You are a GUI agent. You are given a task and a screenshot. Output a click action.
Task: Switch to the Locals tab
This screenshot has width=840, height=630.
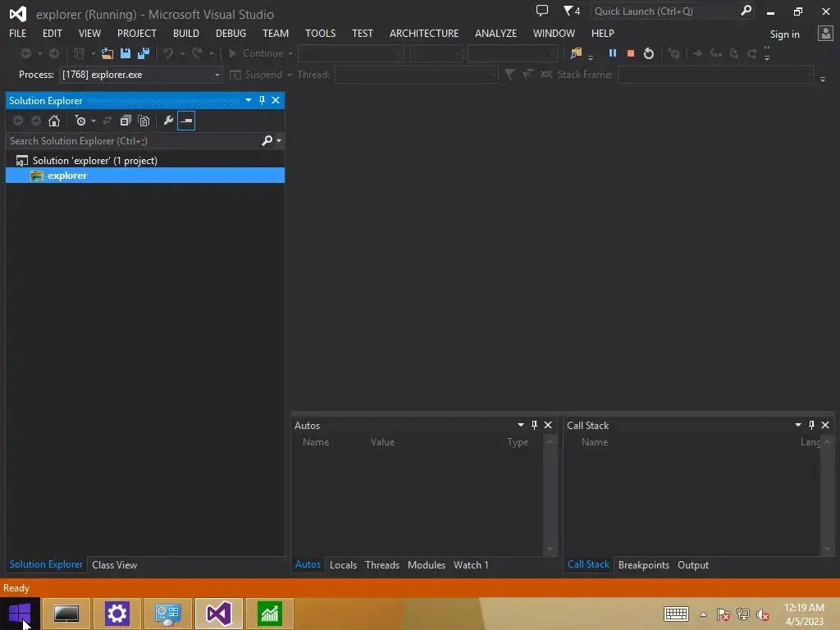(x=344, y=564)
